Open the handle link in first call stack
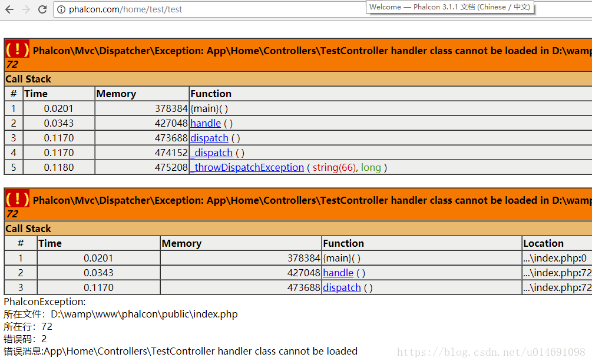Image resolution: width=592 pixels, height=364 pixels. 206,123
